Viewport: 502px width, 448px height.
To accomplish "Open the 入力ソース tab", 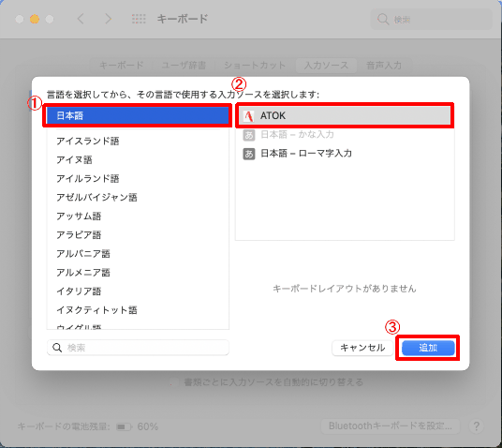I will pyautogui.click(x=326, y=66).
